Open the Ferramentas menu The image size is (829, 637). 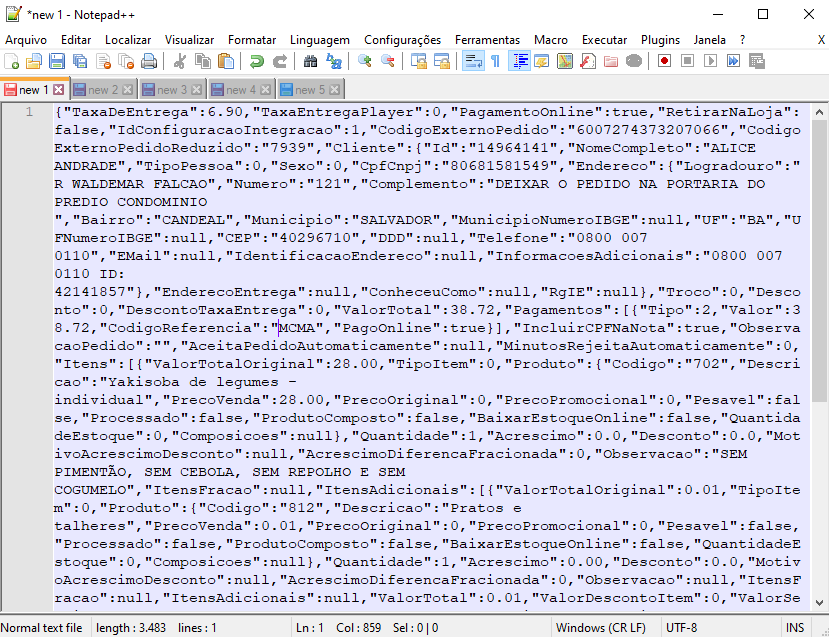pos(487,40)
